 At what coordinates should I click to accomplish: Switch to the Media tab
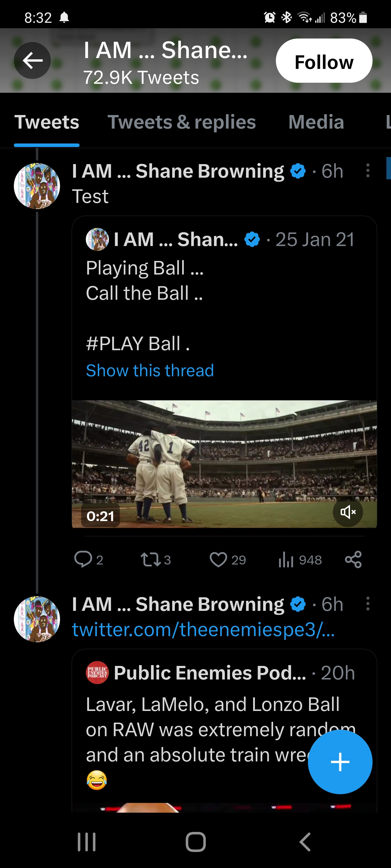click(316, 122)
